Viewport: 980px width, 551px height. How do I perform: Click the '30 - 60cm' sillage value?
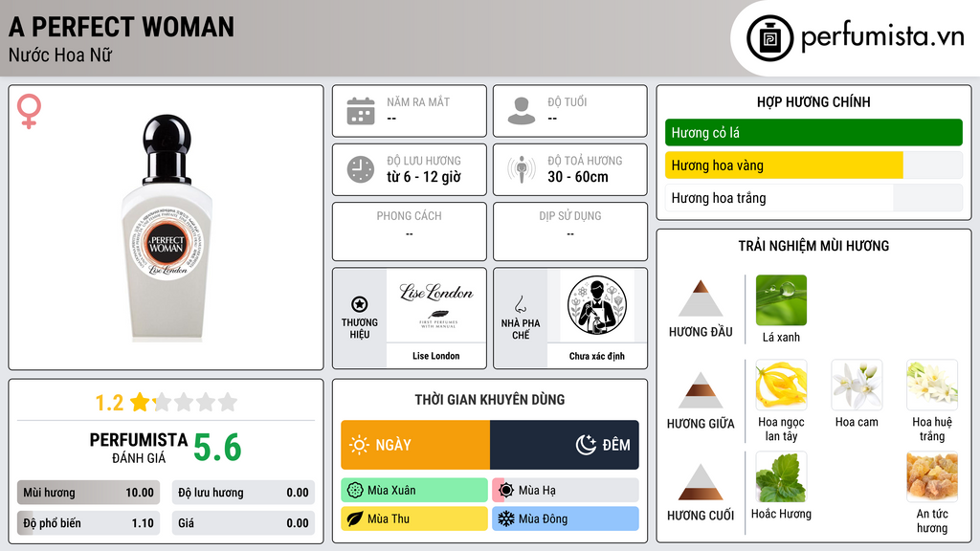(x=578, y=177)
